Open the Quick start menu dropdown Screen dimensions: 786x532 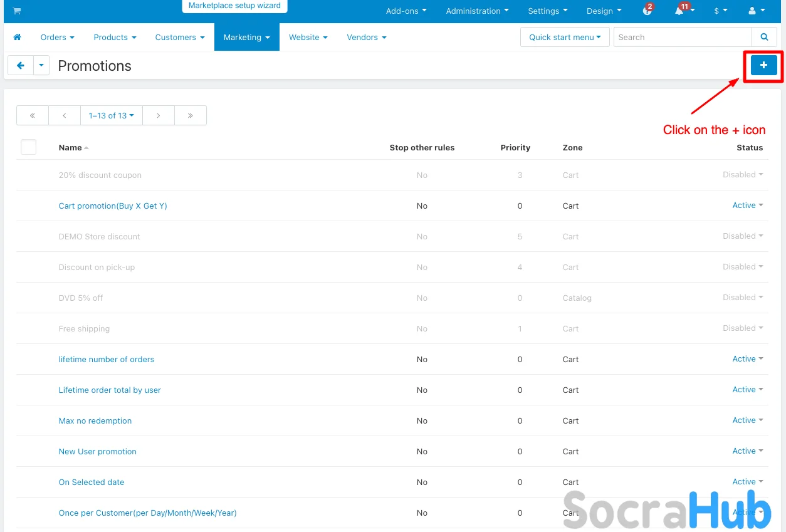565,37
